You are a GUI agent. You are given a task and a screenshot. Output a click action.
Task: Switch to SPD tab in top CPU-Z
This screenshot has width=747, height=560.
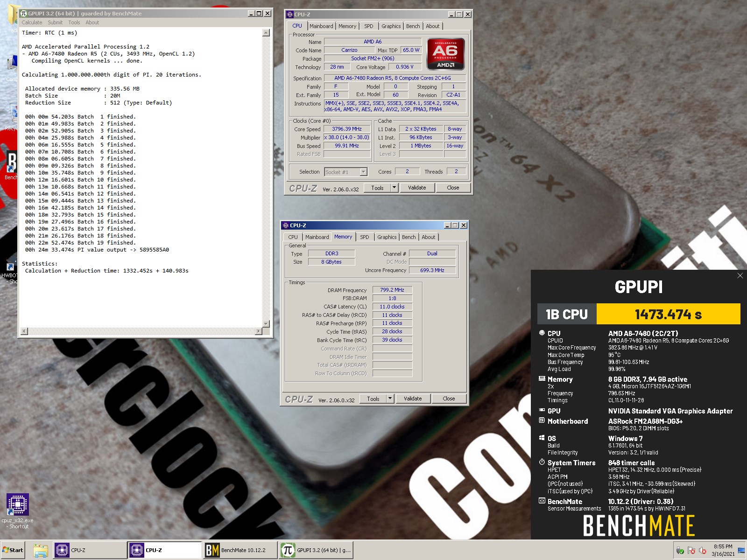tap(369, 26)
